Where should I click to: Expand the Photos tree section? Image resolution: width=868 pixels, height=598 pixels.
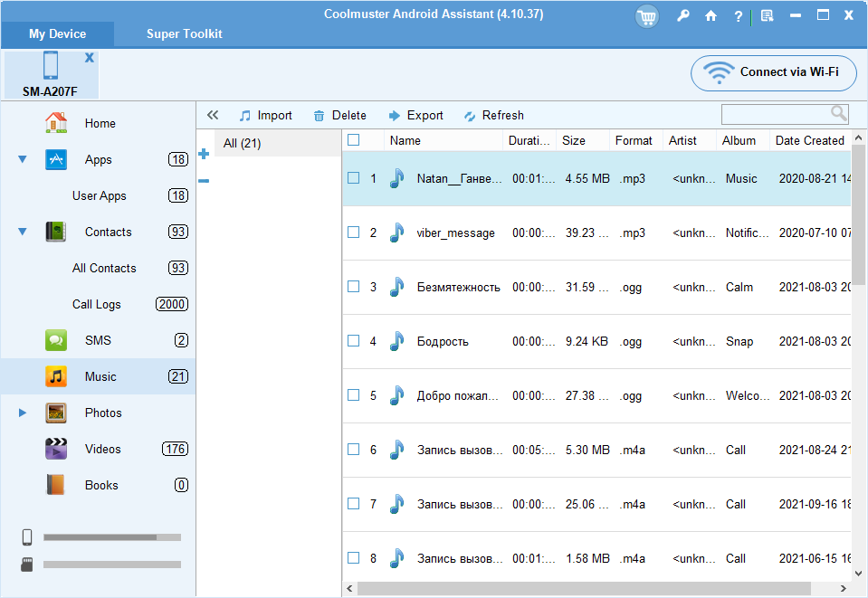pos(22,413)
